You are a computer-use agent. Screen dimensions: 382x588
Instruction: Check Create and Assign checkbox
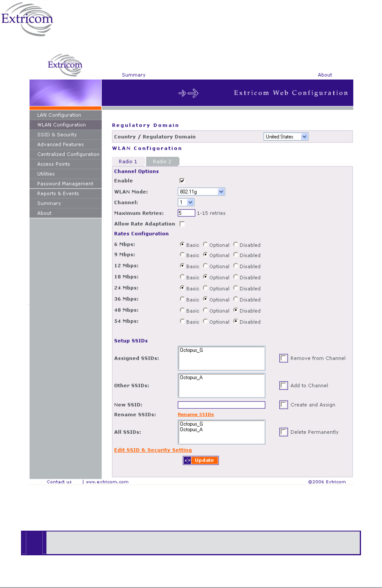point(284,405)
